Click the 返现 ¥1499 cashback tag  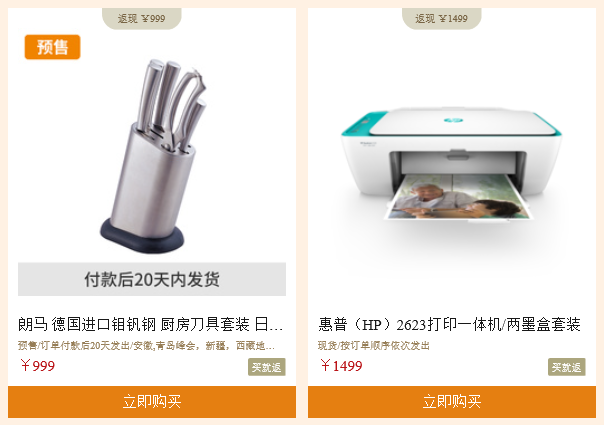[x=441, y=18]
